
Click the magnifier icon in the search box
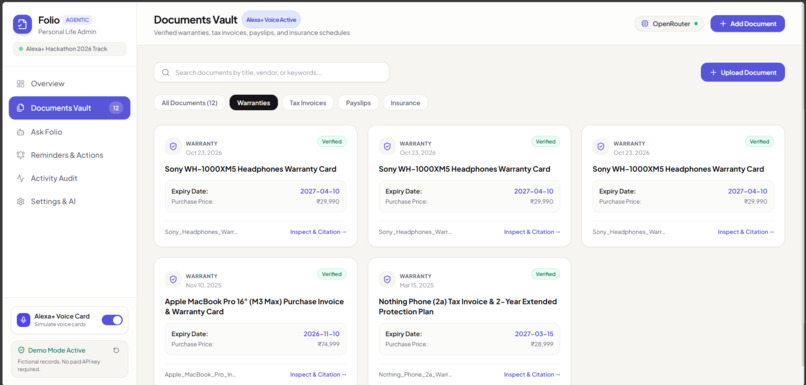pyautogui.click(x=166, y=72)
